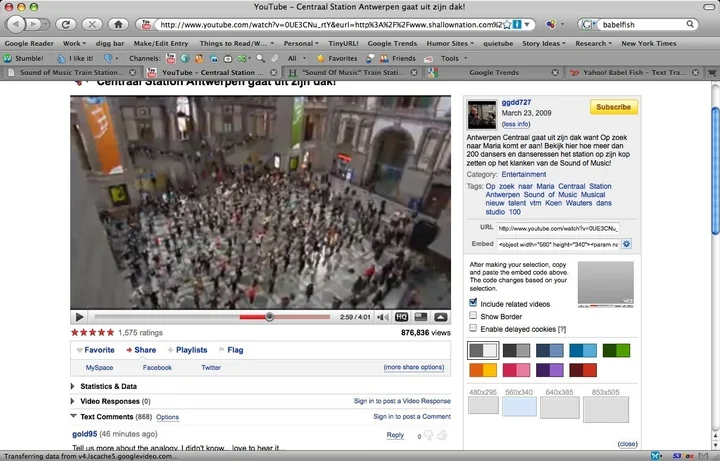The image size is (720, 461).
Task: Open the Things to Read/W... bookmark folder
Action: point(236,43)
